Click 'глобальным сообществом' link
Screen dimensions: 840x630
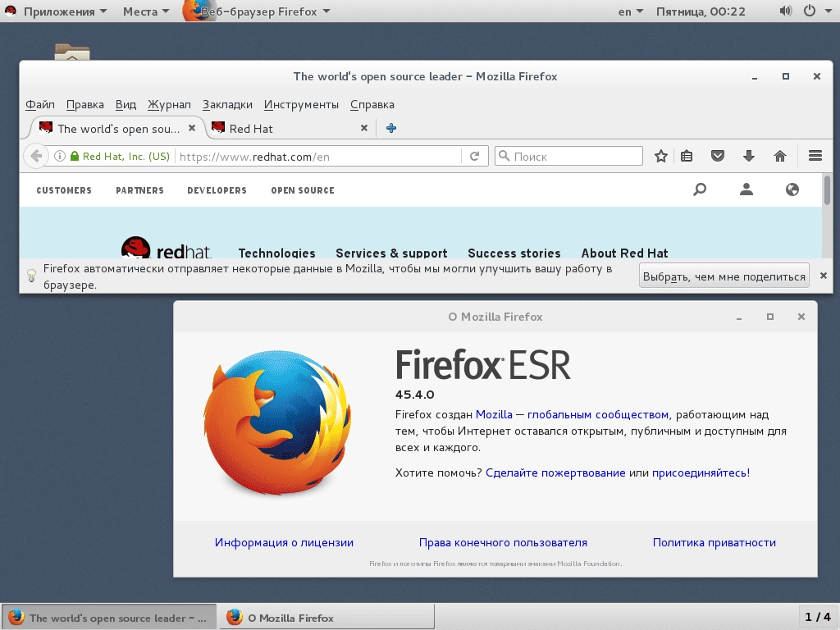598,414
